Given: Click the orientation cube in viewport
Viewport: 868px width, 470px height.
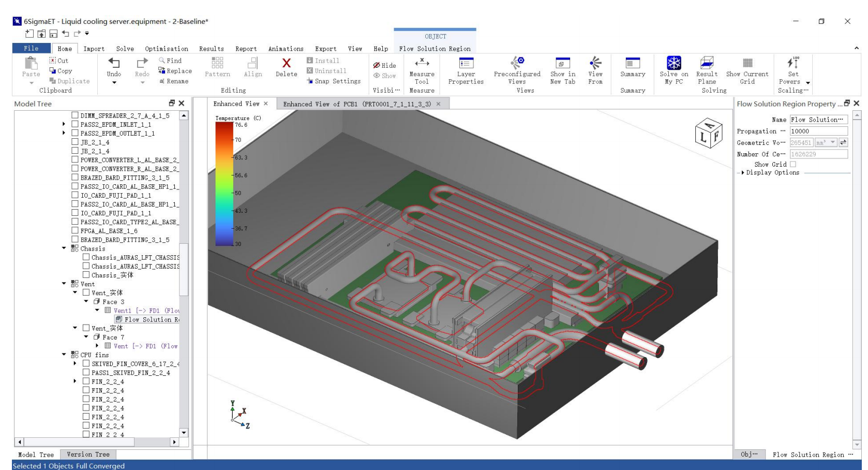Looking at the screenshot, I should point(708,133).
